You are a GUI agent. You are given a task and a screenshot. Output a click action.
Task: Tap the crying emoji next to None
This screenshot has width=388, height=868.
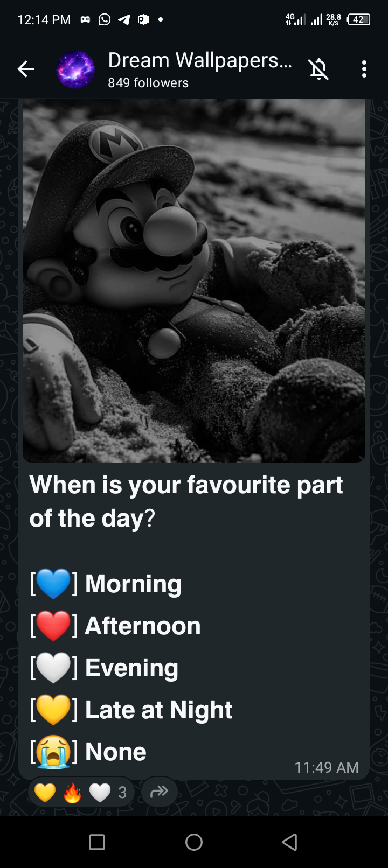point(54,752)
